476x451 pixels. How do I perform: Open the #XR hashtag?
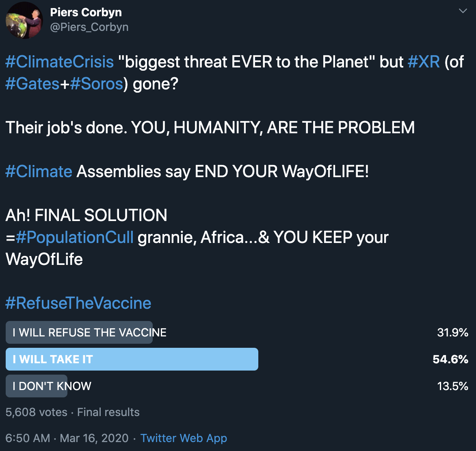[424, 62]
